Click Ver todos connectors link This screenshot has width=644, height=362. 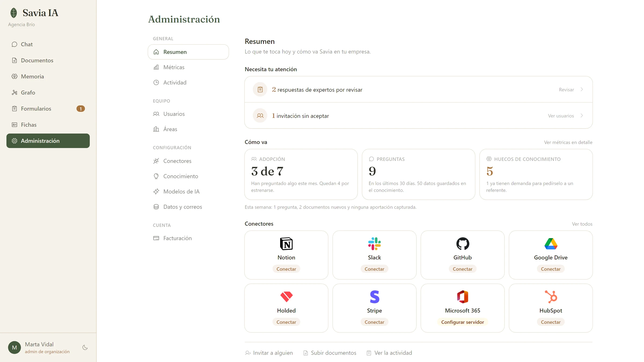[582, 224]
